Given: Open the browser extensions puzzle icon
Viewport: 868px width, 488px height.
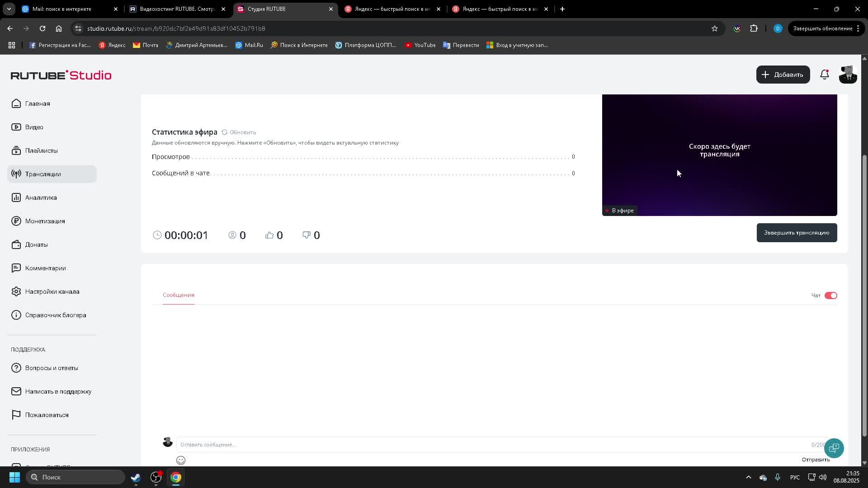Looking at the screenshot, I should [x=754, y=28].
